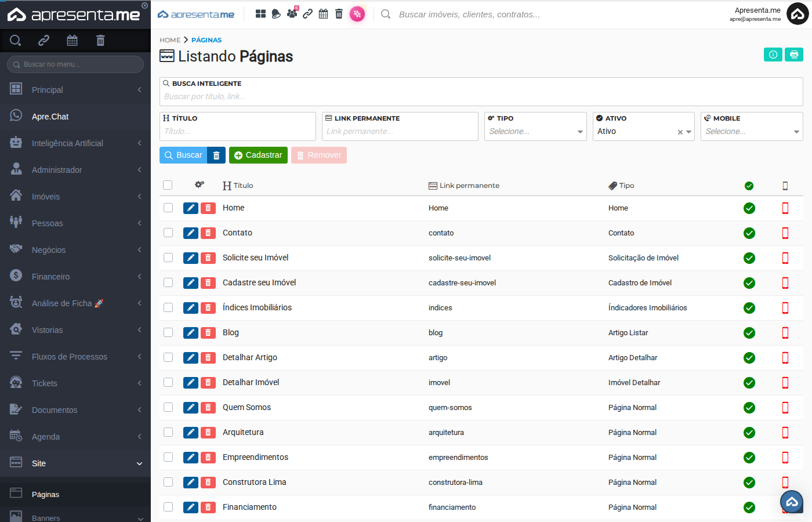Toggle the select-all checkbox in table header
812x522 pixels.
[x=168, y=185]
